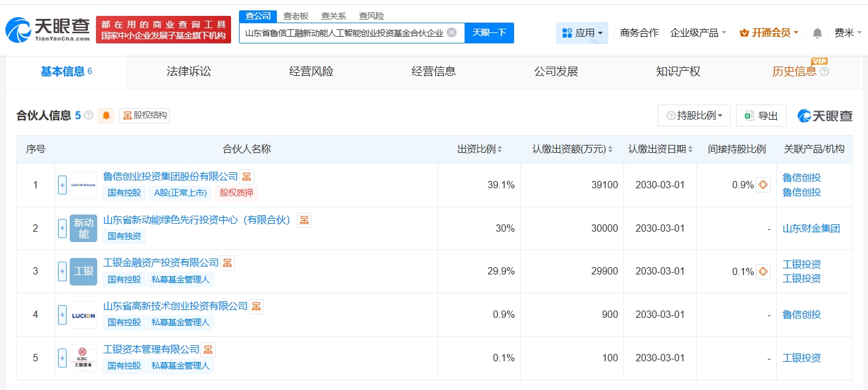Screen dimensions: 868x390
Task: Click the help question icon beside 合伙人信息 count
Action: (89, 116)
